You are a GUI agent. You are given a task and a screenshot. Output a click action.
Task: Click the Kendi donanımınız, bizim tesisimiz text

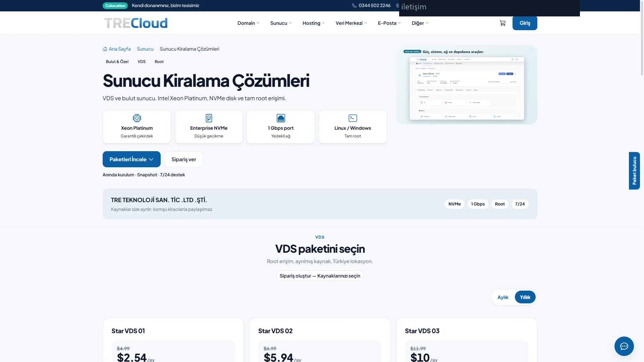click(x=165, y=6)
